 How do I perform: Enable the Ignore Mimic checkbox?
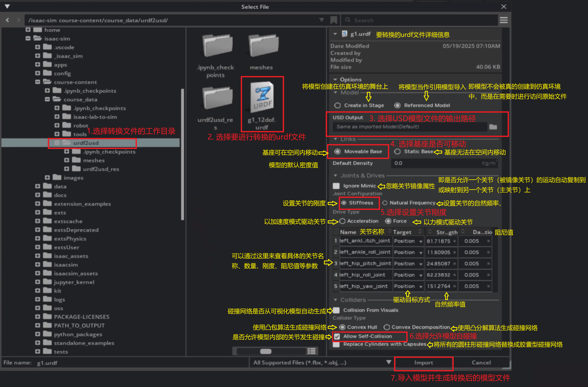336,186
